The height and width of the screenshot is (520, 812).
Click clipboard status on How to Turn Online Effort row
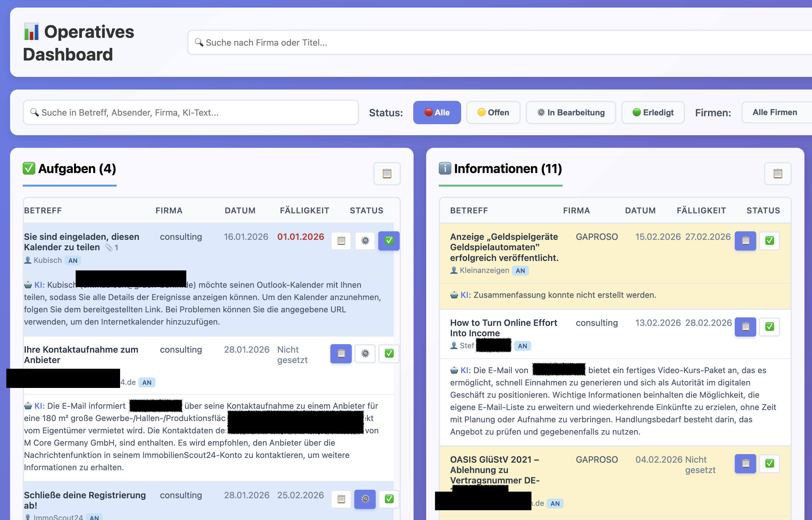tap(745, 327)
